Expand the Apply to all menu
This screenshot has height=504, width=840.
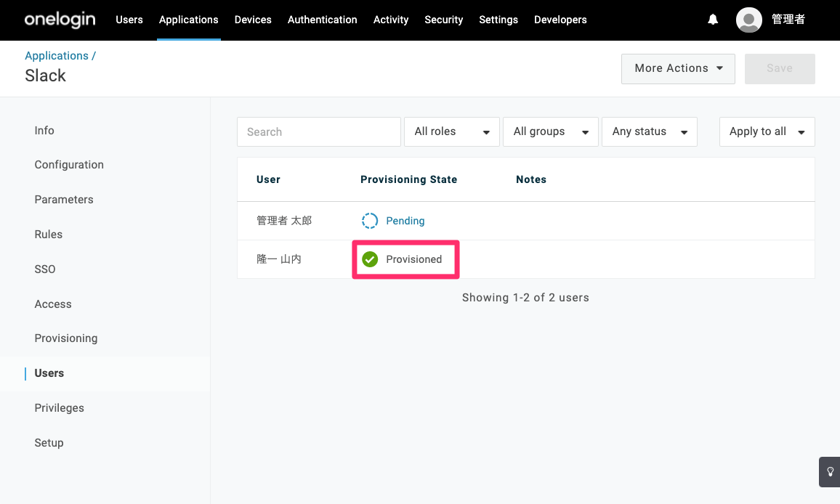(x=767, y=131)
